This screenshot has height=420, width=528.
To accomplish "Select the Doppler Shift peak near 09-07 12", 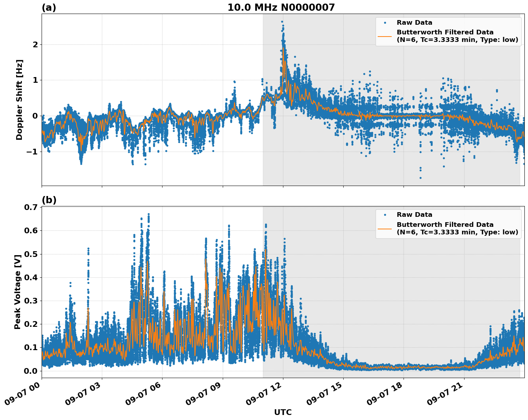I will click(x=282, y=25).
